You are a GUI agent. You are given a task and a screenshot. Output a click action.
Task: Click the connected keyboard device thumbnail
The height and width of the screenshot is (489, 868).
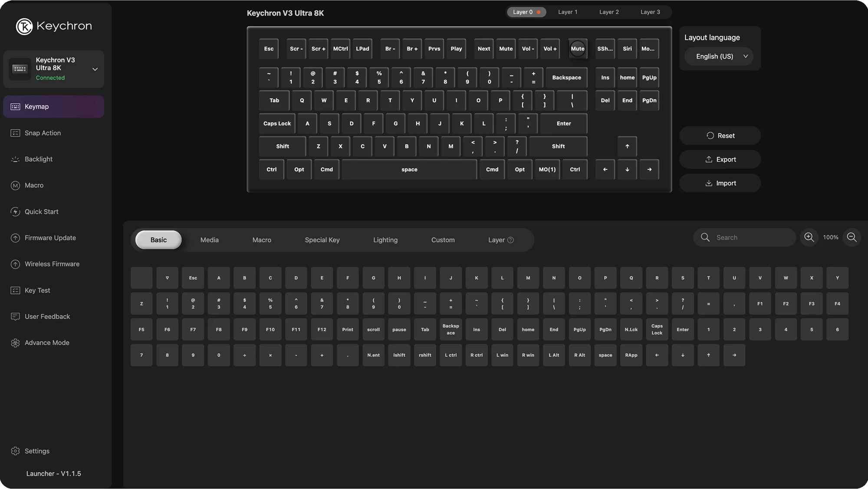20,69
